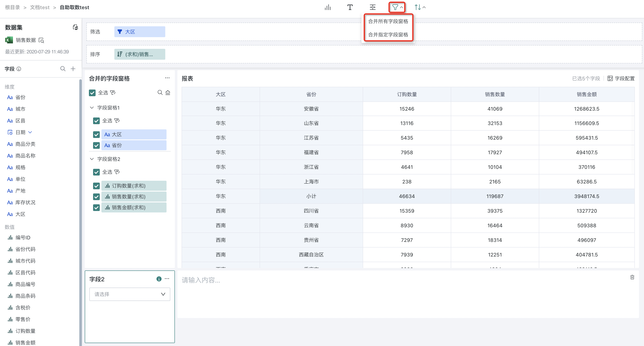644x346 pixels.
Task: Uncheck the 省份 field checkbox in pane
Action: tap(96, 145)
